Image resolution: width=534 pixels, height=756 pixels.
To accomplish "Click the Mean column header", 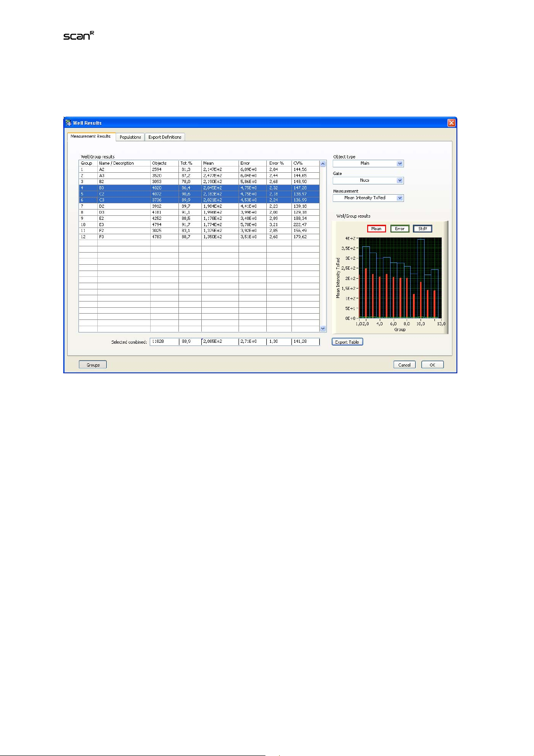I will (x=220, y=163).
